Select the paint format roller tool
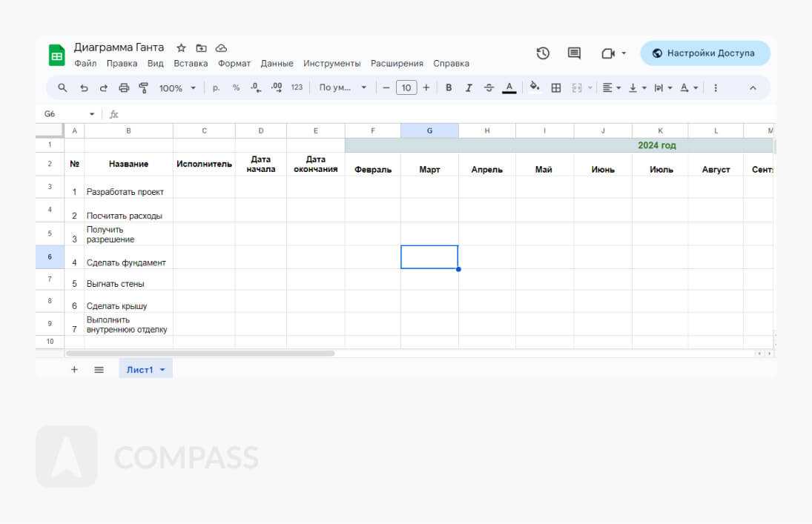812x524 pixels. pyautogui.click(x=144, y=88)
